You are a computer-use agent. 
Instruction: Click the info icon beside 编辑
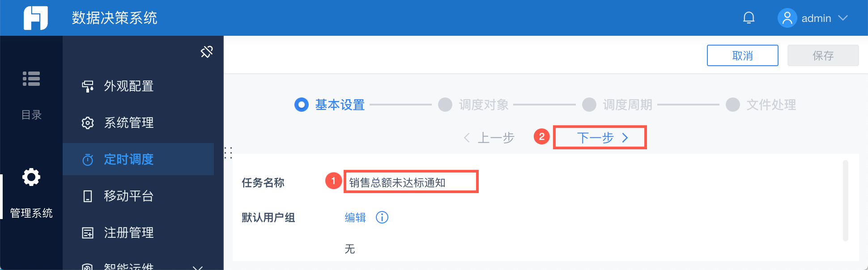(382, 218)
